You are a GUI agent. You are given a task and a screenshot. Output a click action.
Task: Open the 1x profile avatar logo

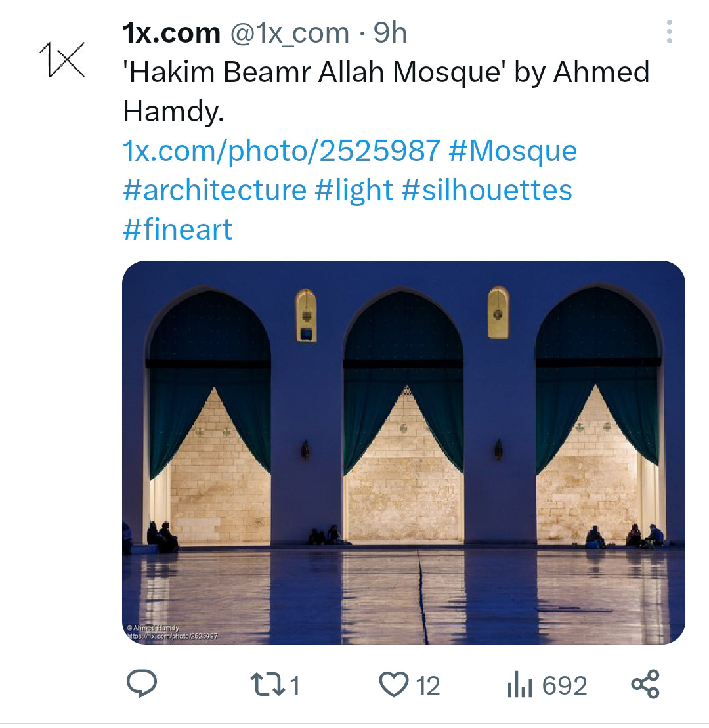click(62, 59)
